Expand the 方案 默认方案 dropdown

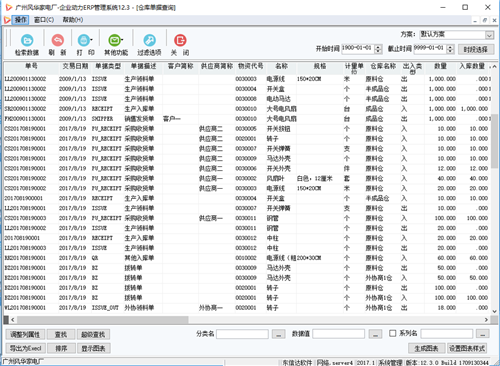point(489,35)
